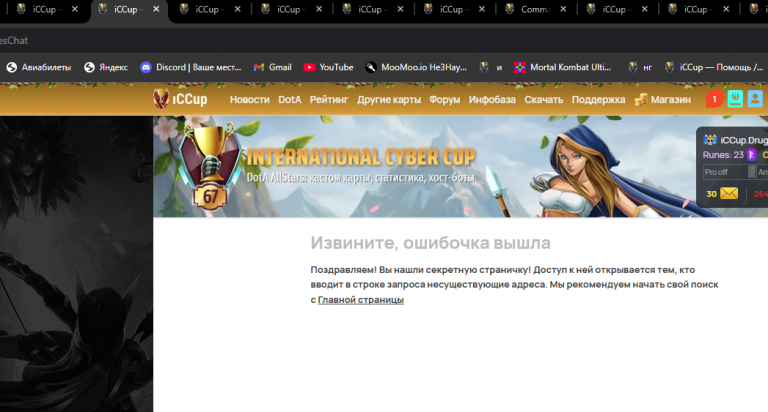Follow the Главной страницы link

pyautogui.click(x=360, y=299)
